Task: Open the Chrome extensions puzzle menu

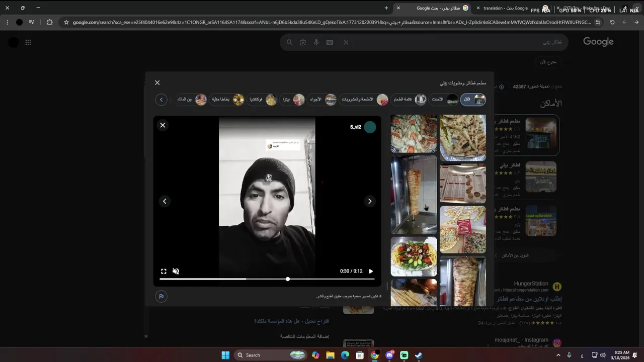Action: point(49,22)
